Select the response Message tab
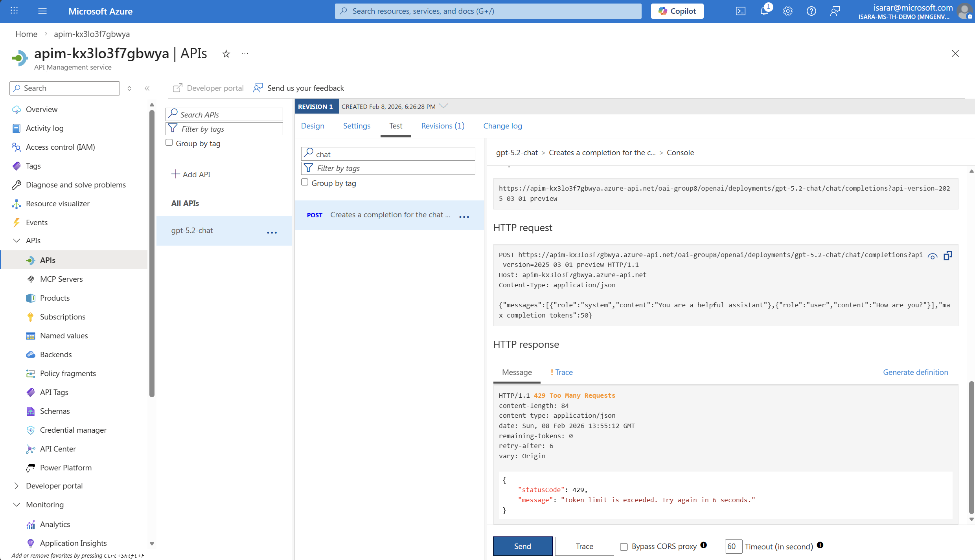Image resolution: width=975 pixels, height=560 pixels. click(517, 372)
